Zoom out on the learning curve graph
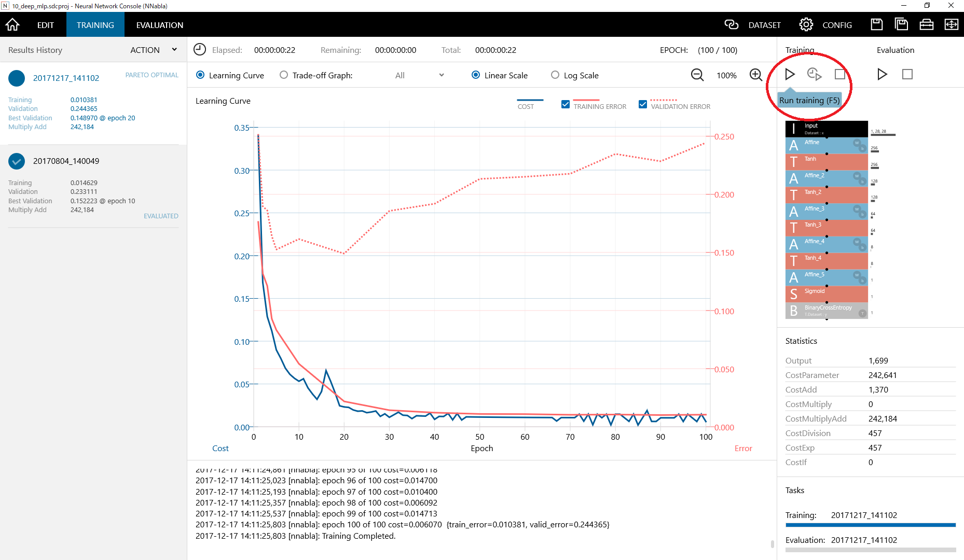The height and width of the screenshot is (560, 964). [x=697, y=75]
